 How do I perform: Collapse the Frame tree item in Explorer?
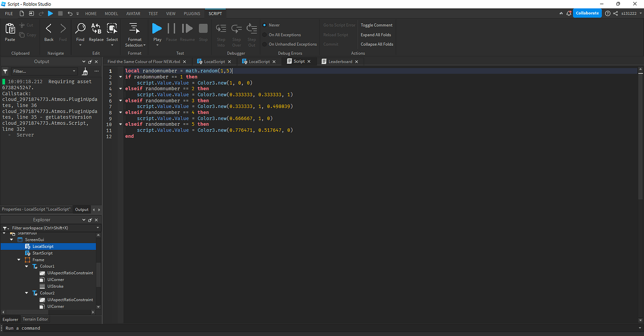point(19,259)
